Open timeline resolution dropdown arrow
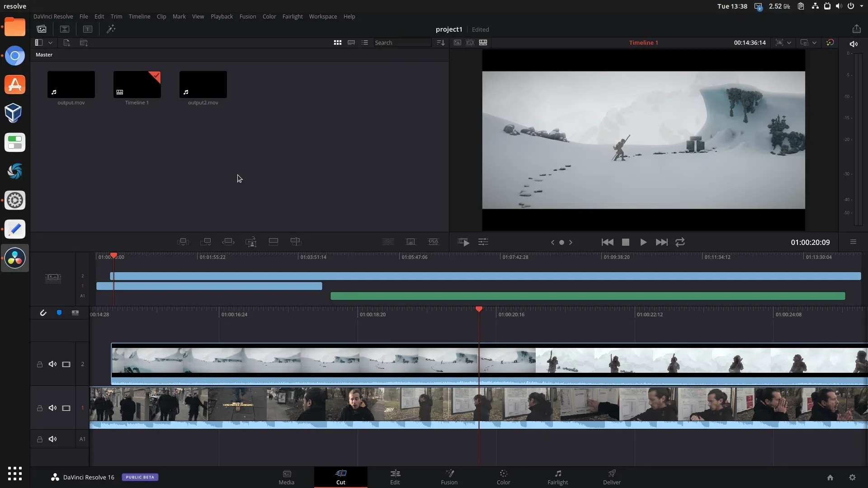 [x=814, y=42]
